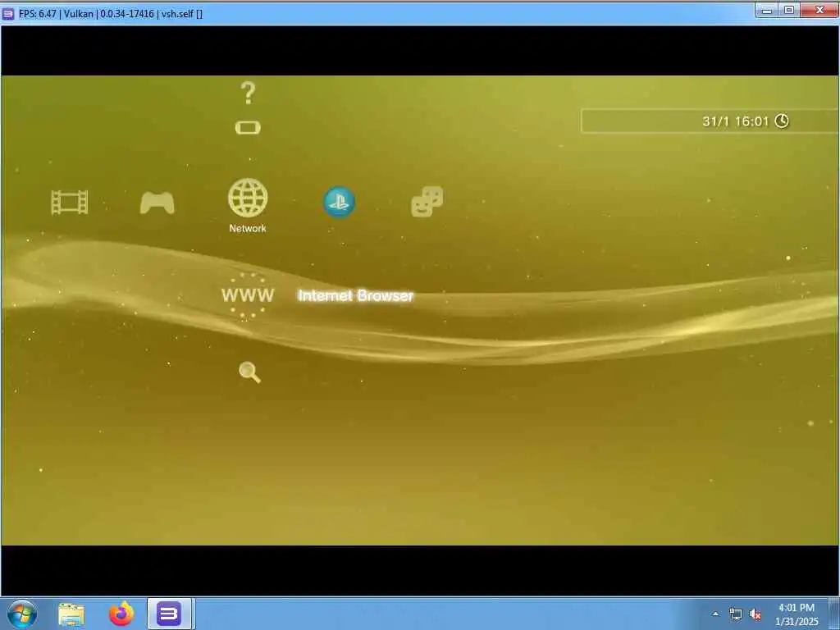Image resolution: width=840 pixels, height=630 pixels.
Task: Open the WWW Internet Browser icon
Action: [248, 295]
